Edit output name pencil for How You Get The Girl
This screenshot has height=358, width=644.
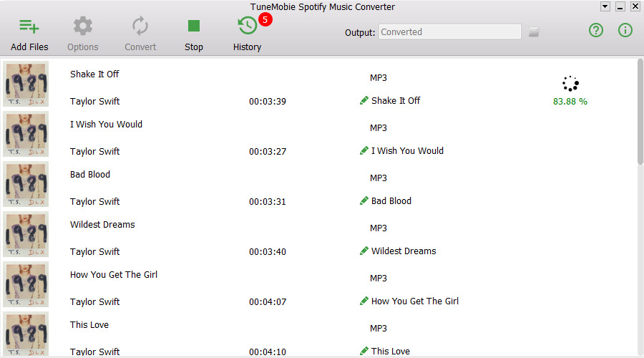pyautogui.click(x=364, y=301)
